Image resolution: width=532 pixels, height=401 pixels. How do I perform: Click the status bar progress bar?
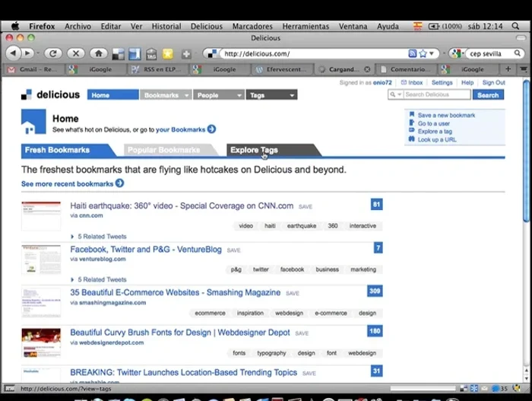click(x=423, y=388)
